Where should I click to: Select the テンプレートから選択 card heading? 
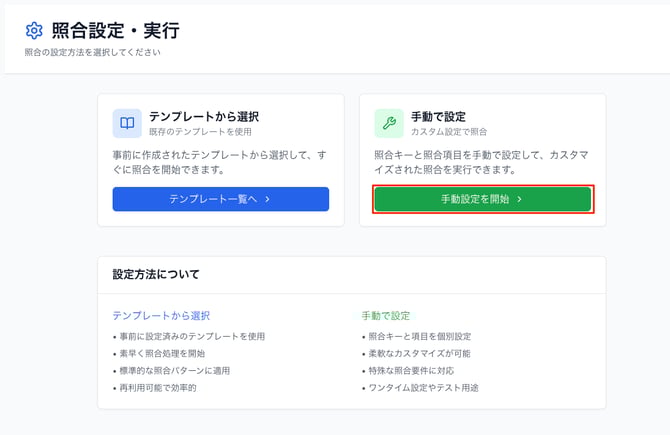pyautogui.click(x=204, y=116)
